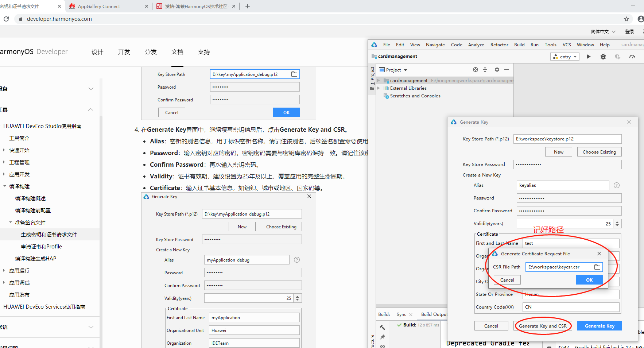
Task: Open the Help menu in DevEco Studio
Action: click(x=605, y=45)
